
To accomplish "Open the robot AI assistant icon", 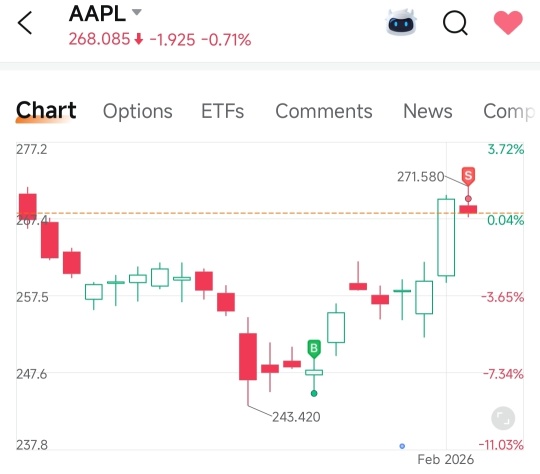I will (x=401, y=22).
